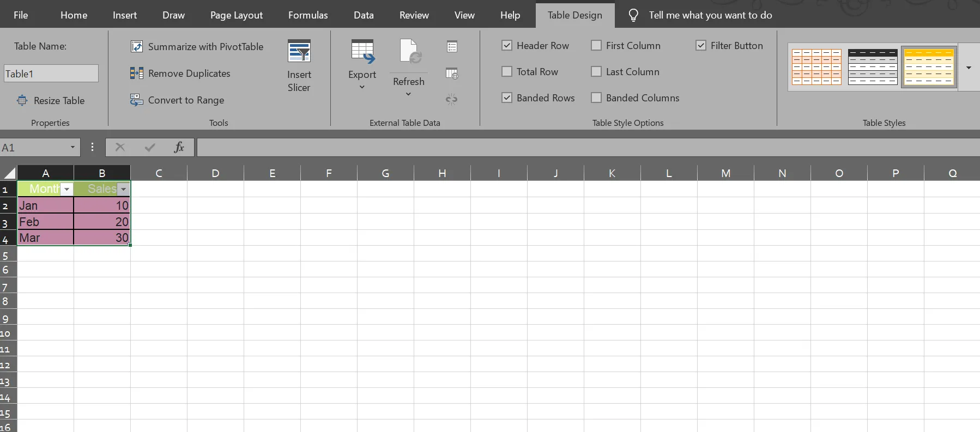Expand the Table Styles gallery
Screen dimensions: 980x432
click(x=969, y=68)
